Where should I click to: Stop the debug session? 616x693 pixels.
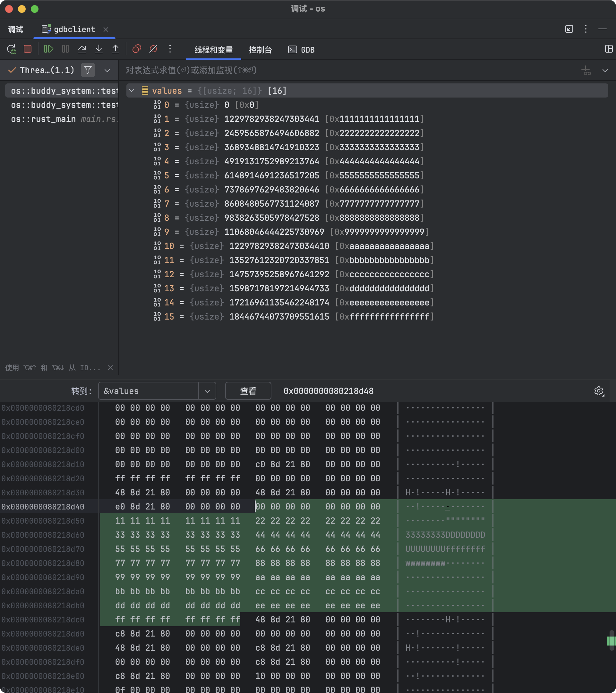(28, 49)
